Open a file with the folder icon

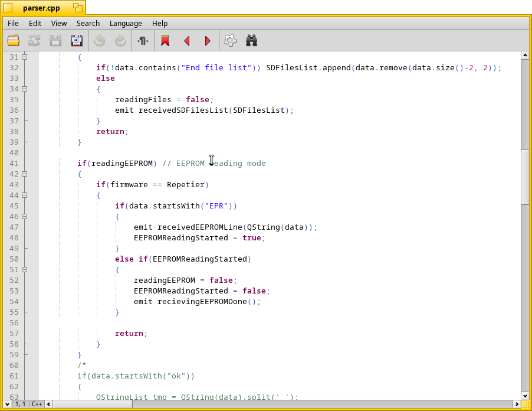pyautogui.click(x=13, y=40)
